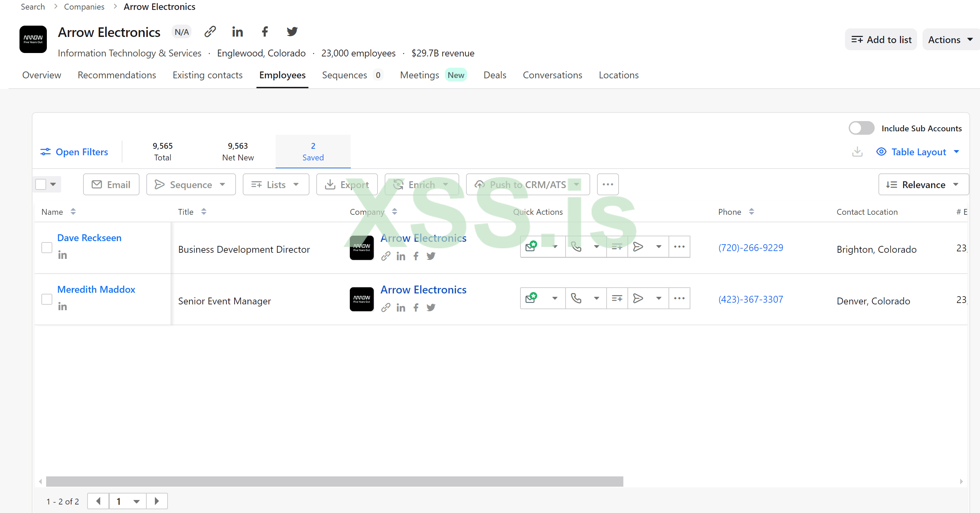The width and height of the screenshot is (980, 513).
Task: Select Meredith Maddox row checkbox
Action: coord(47,300)
